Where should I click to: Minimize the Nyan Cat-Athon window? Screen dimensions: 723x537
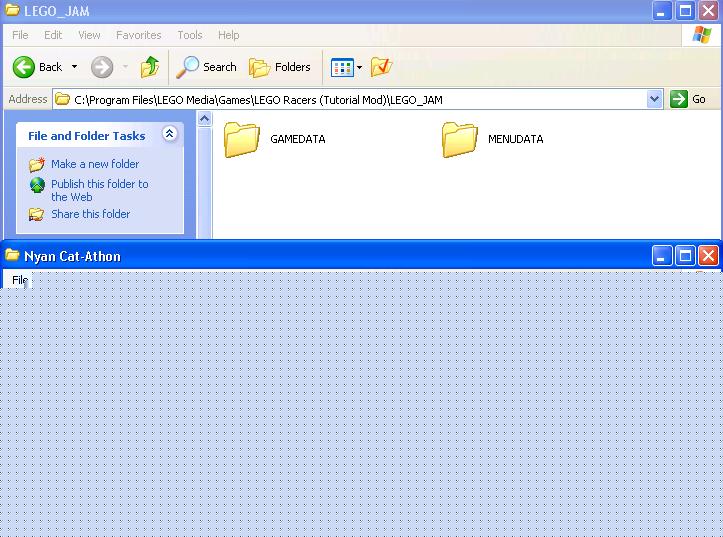coord(661,255)
